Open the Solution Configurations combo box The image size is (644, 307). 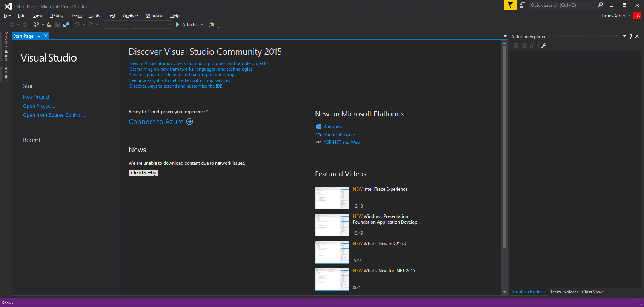click(116, 25)
